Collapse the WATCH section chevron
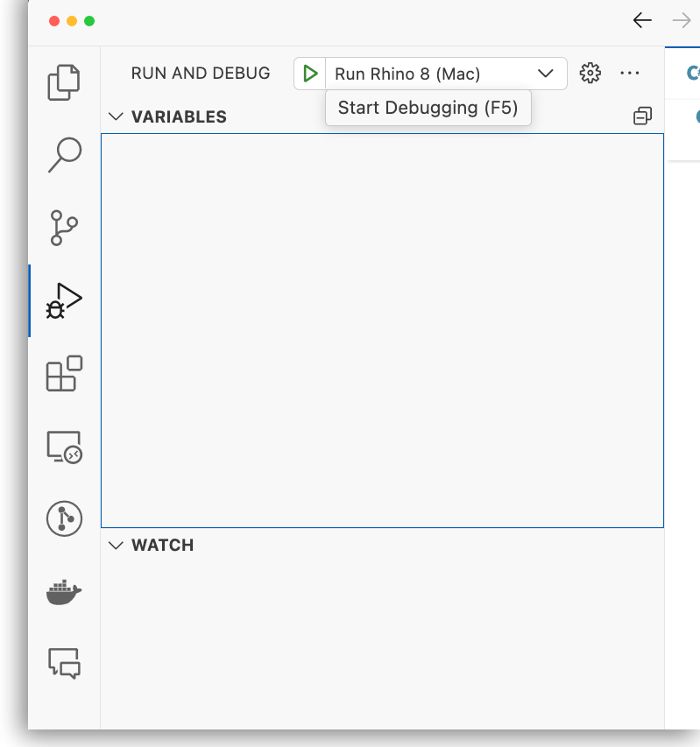The width and height of the screenshot is (700, 747). [x=116, y=545]
